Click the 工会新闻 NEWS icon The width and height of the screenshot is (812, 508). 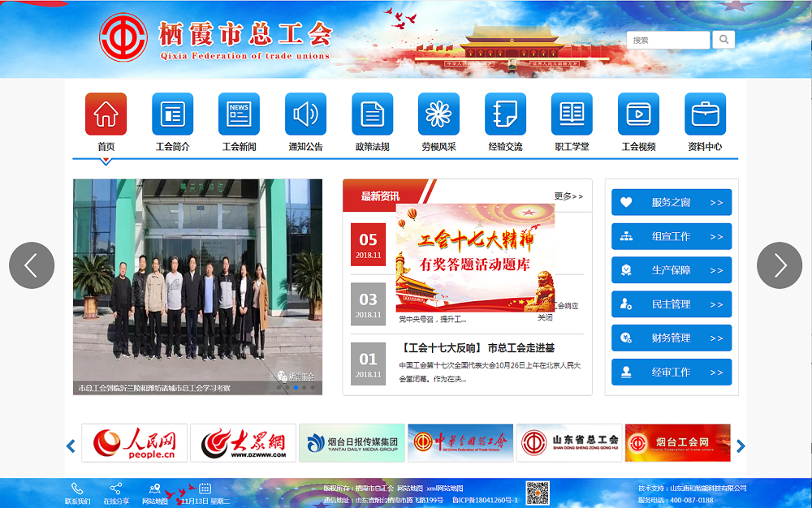239,114
